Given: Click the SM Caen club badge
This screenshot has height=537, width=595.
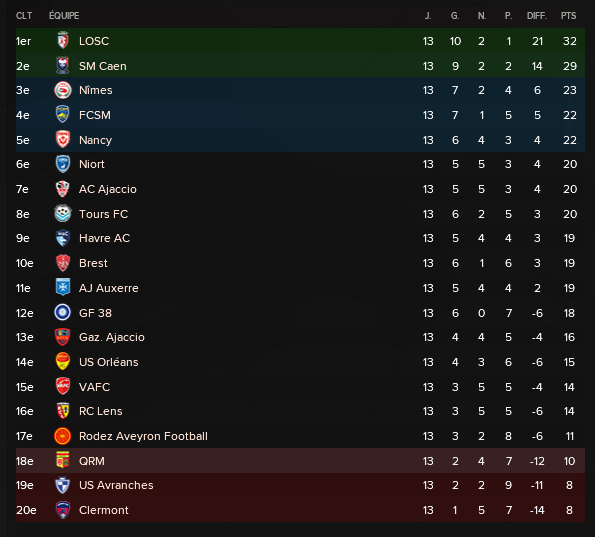Looking at the screenshot, I should coord(63,66).
